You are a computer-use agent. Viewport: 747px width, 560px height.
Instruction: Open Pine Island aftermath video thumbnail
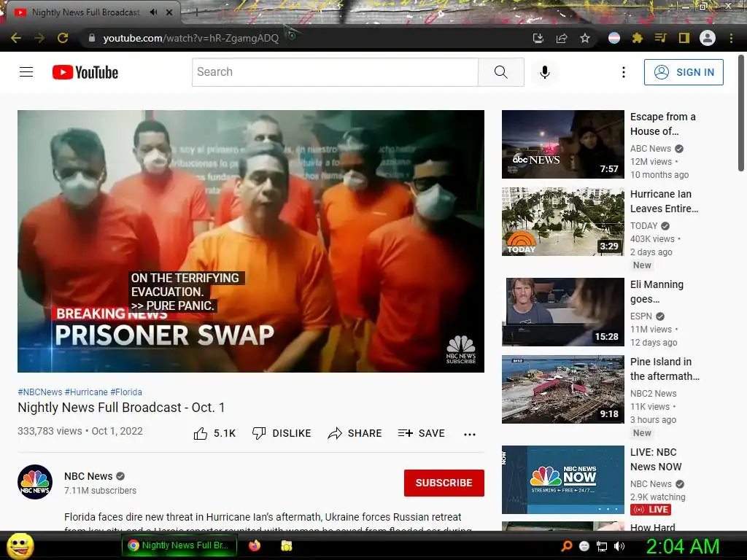point(562,389)
